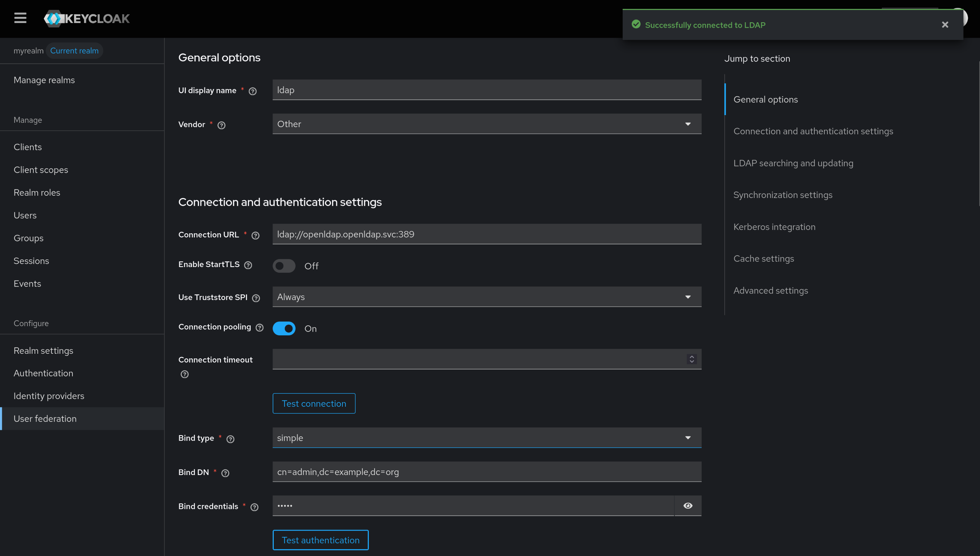The width and height of the screenshot is (980, 556).
Task: Jump to Kerberos integration section
Action: click(x=774, y=227)
